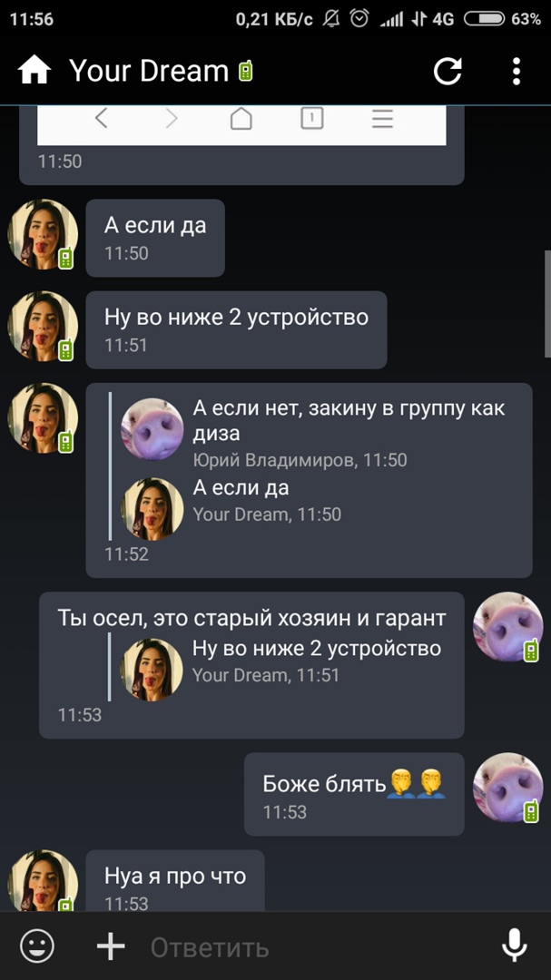Tap pig-nose avatar next to 'Ты осел' message
This screenshot has height=980, width=551.
coord(507,627)
